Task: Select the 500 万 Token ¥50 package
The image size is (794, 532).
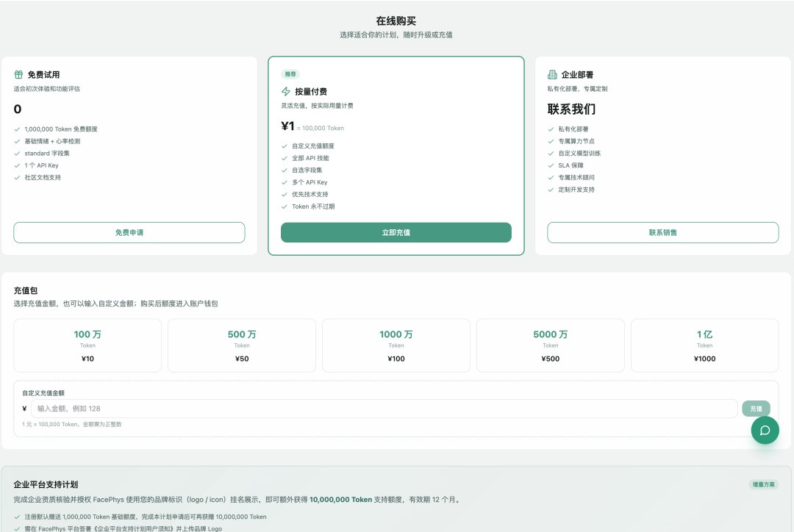Action: [x=242, y=345]
